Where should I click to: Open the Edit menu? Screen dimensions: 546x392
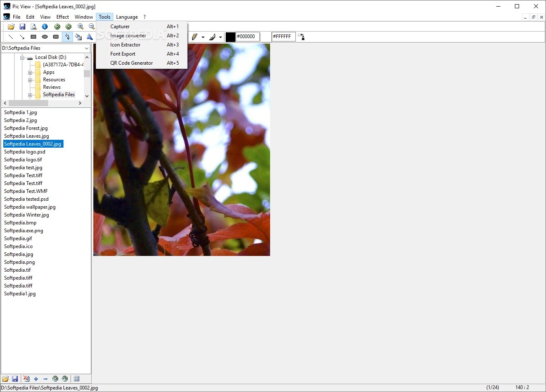click(30, 17)
